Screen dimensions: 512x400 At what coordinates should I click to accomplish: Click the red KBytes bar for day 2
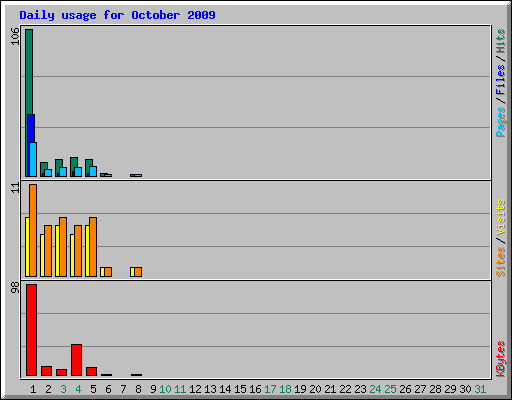pyautogui.click(x=46, y=371)
